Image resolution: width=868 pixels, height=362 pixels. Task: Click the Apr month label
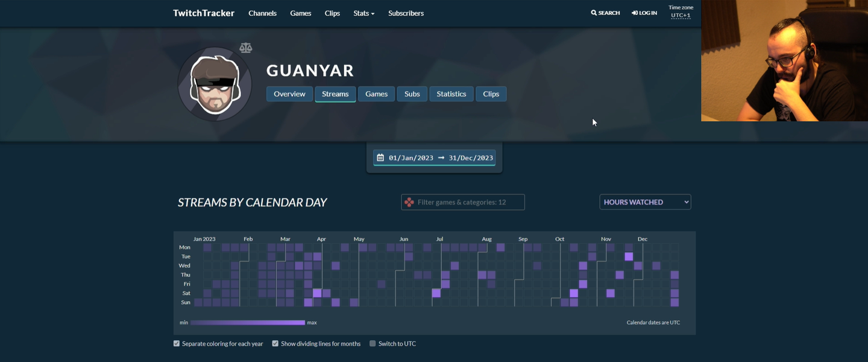[x=321, y=239]
